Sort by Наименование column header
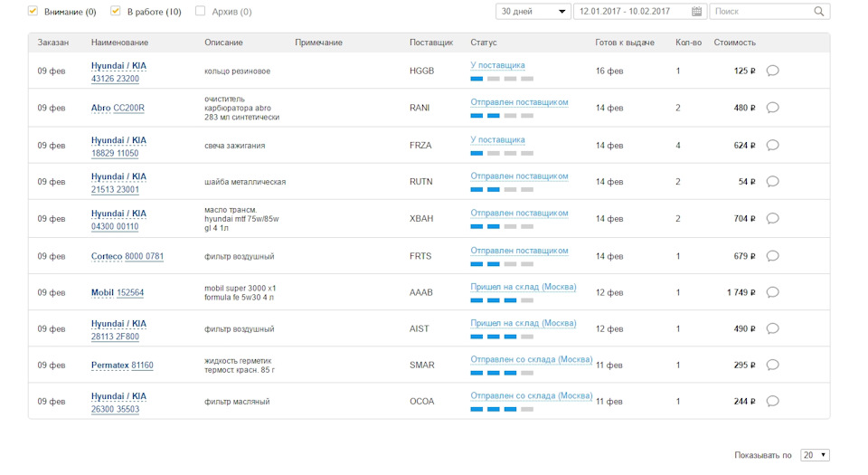Image resolution: width=868 pixels, height=475 pixels. [119, 43]
